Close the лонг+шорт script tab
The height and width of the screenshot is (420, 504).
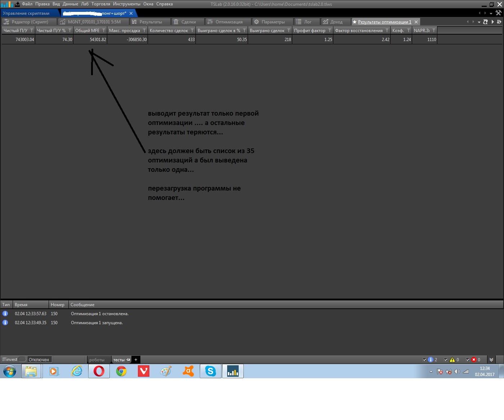pyautogui.click(x=131, y=13)
